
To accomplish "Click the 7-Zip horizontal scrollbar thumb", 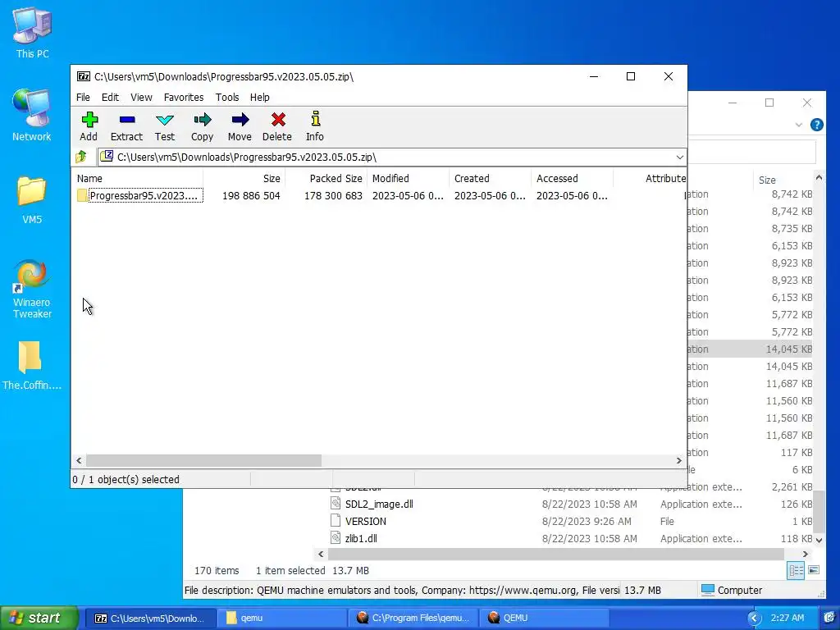I will pyautogui.click(x=203, y=461).
